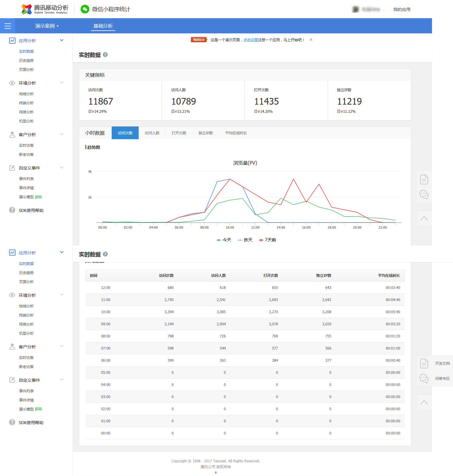Image resolution: width=453 pixels, height=476 pixels.
Task: Expand 客户分析 using its chevron in the upper sidebar
Action: [x=62, y=134]
